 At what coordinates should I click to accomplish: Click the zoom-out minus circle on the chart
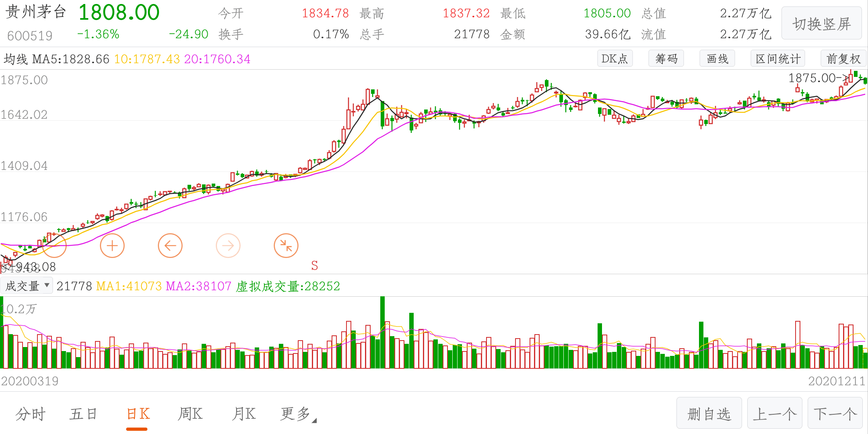click(x=54, y=246)
